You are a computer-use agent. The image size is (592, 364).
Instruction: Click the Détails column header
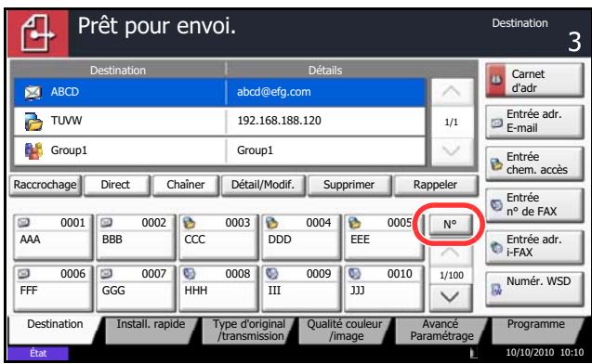point(325,71)
